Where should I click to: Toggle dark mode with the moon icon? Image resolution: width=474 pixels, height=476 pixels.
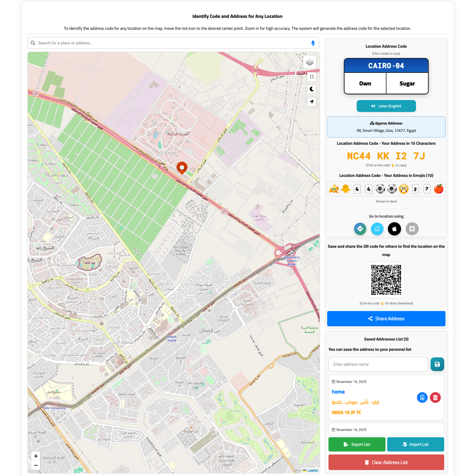[311, 89]
